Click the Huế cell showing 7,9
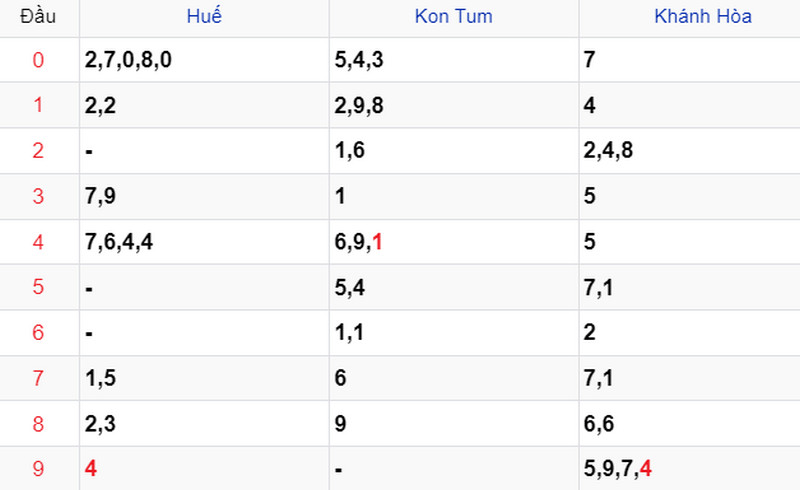 (x=204, y=197)
